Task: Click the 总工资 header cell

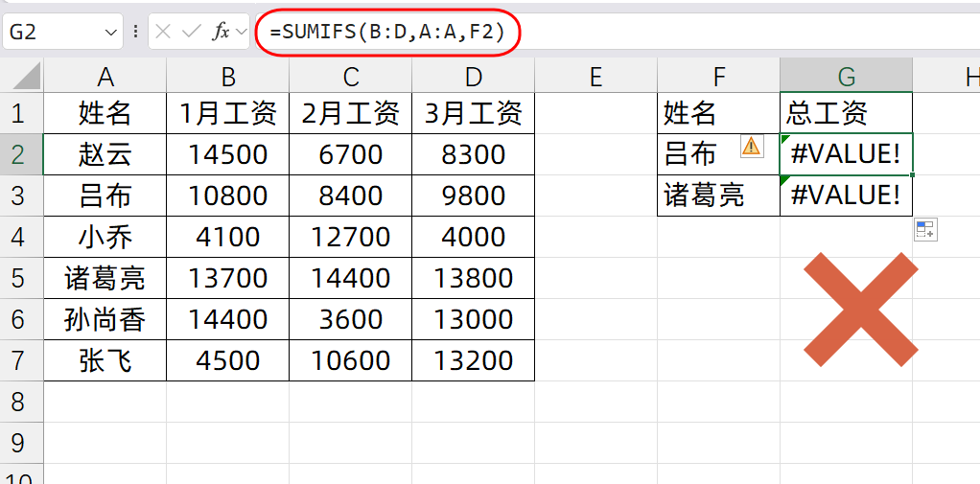Action: click(x=846, y=112)
